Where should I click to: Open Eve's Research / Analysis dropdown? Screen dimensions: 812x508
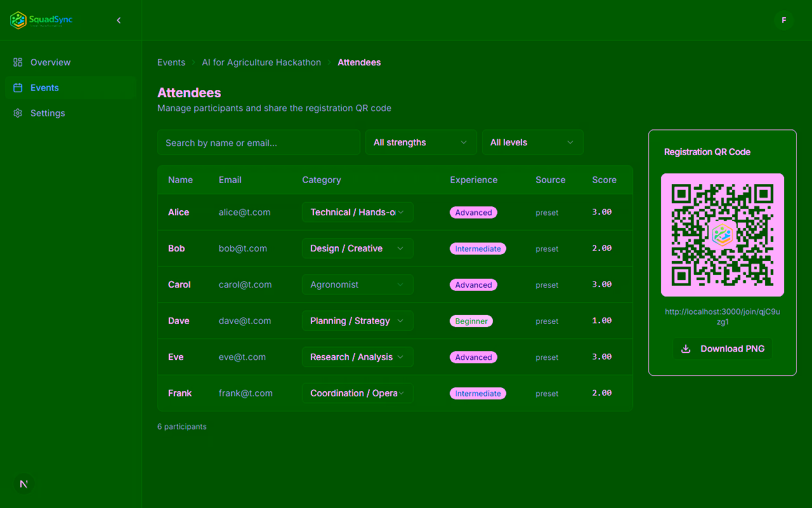pyautogui.click(x=358, y=357)
